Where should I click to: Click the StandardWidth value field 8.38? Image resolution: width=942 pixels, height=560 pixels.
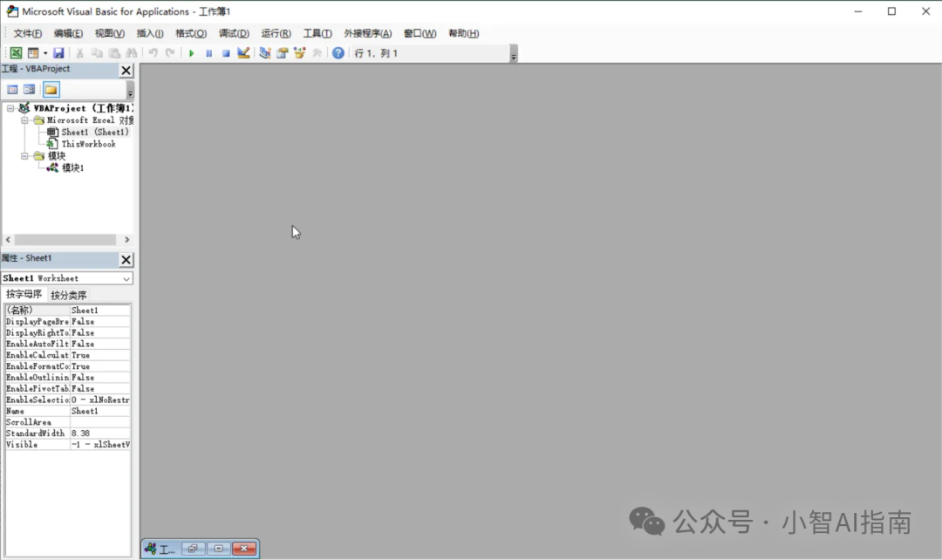tap(99, 434)
